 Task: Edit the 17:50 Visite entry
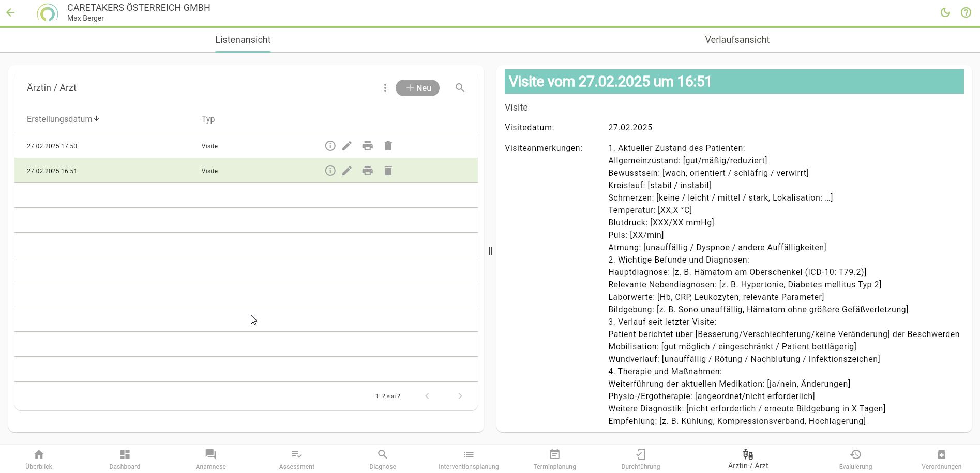[346, 146]
